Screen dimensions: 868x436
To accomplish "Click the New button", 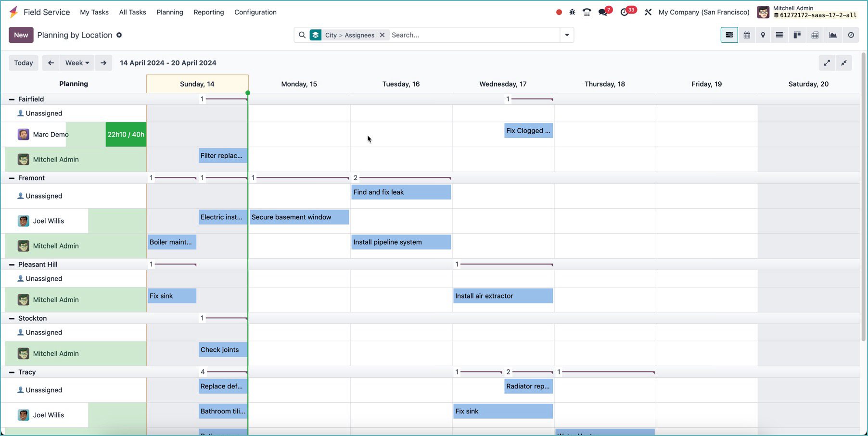I will click(21, 35).
